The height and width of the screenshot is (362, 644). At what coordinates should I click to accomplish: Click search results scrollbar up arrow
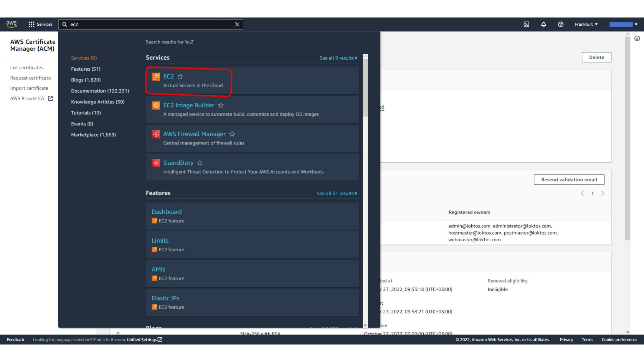365,56
